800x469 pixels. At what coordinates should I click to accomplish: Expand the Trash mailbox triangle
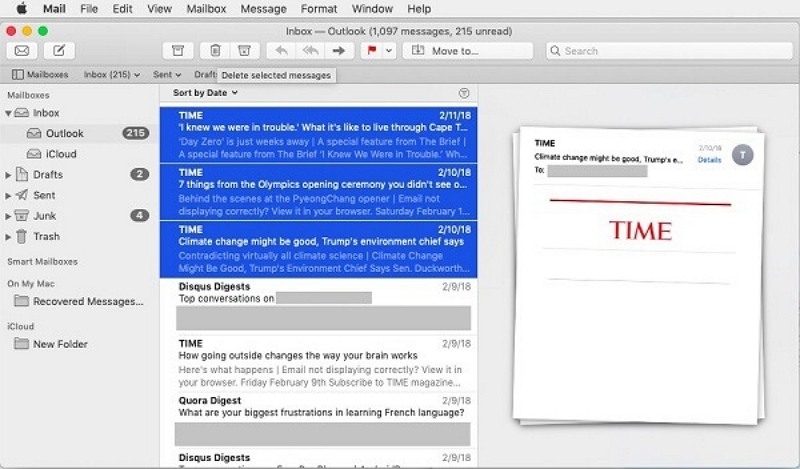click(x=8, y=237)
